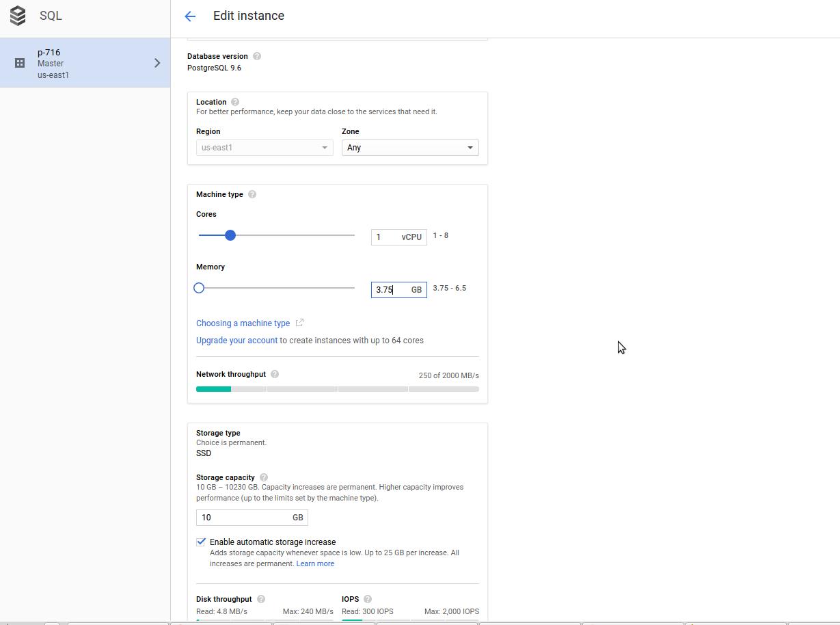The width and height of the screenshot is (840, 625).
Task: Open the Disk throughput help icon
Action: [261, 599]
